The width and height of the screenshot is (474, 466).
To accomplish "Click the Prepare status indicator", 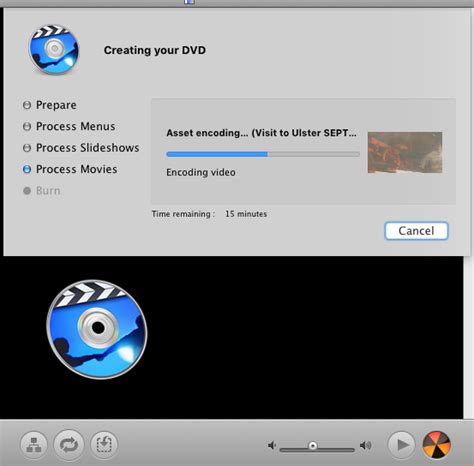I will pyautogui.click(x=27, y=105).
